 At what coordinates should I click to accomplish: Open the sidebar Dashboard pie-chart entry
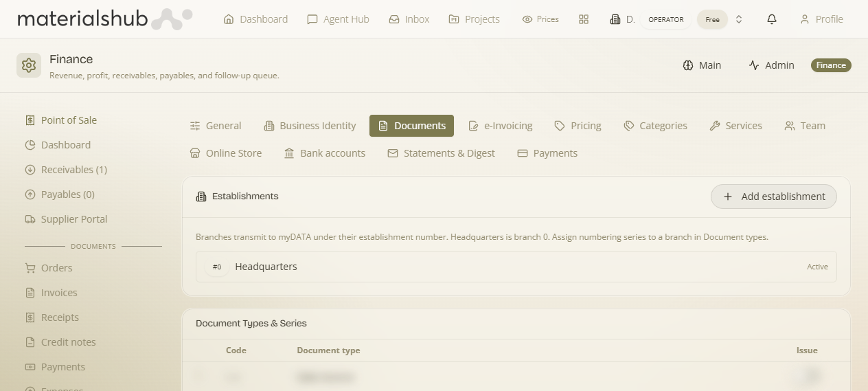click(58, 145)
